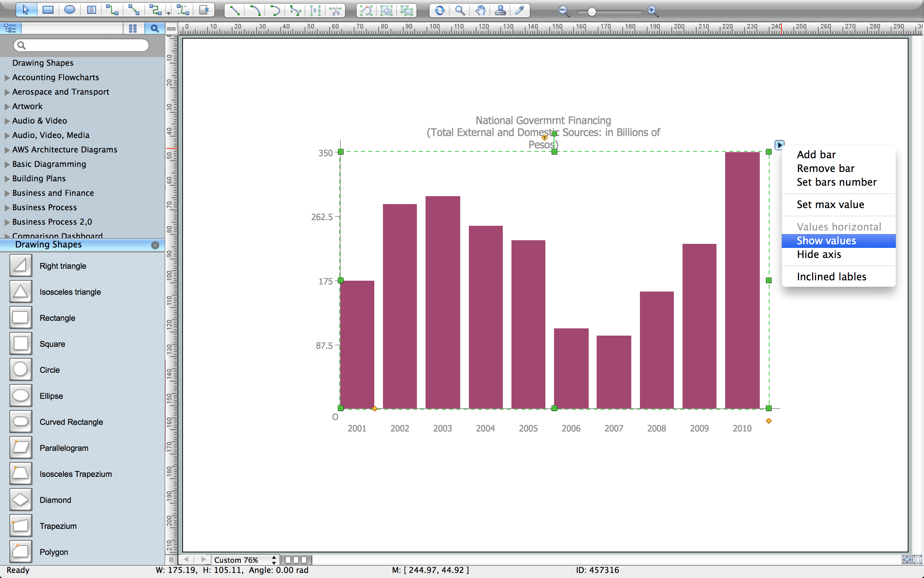Zoom out with minus magnifier

[x=564, y=11]
